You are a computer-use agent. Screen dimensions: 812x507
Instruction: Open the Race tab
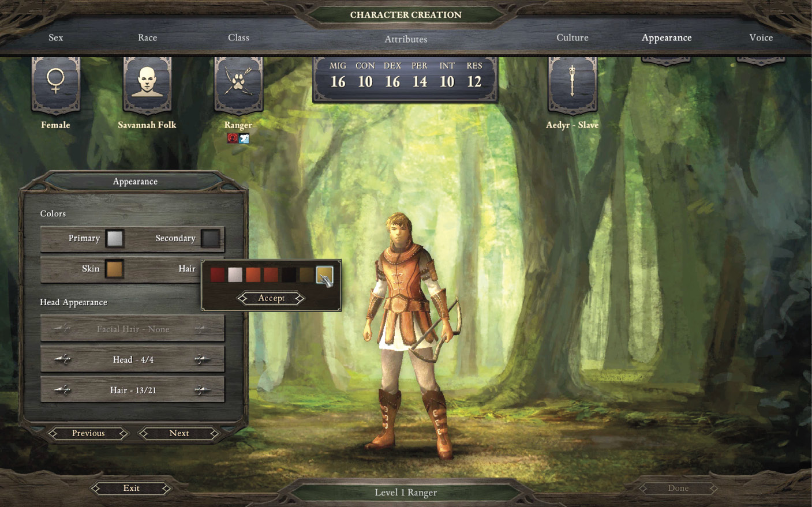(147, 37)
